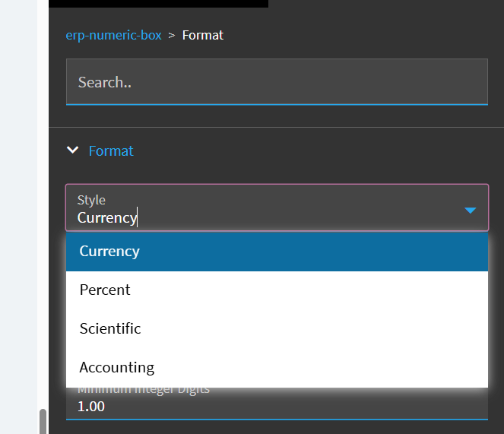This screenshot has width=504, height=434.
Task: Pick the Scientific style option
Action: point(110,329)
